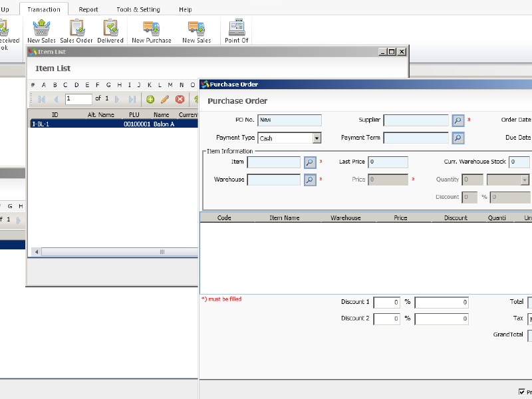Filter Item List by letter G
The height and width of the screenshot is (399, 532).
coord(108,85)
